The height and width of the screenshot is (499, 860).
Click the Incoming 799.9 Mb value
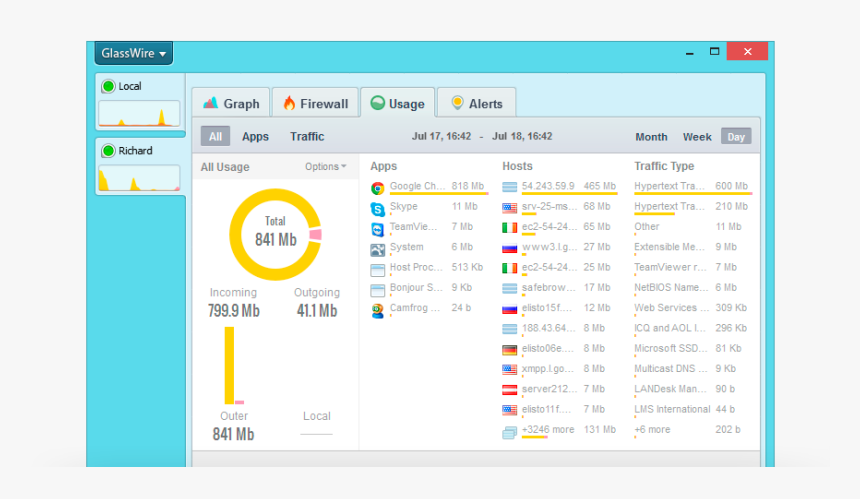tap(234, 311)
